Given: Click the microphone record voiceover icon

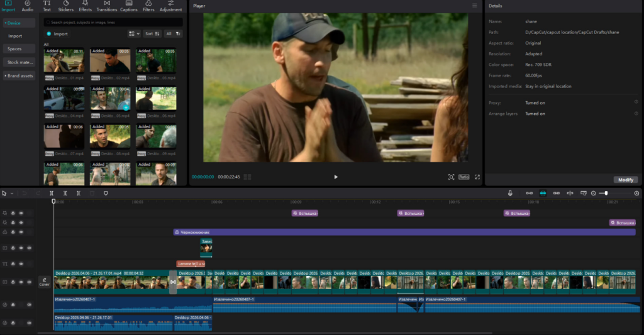Looking at the screenshot, I should pos(510,194).
